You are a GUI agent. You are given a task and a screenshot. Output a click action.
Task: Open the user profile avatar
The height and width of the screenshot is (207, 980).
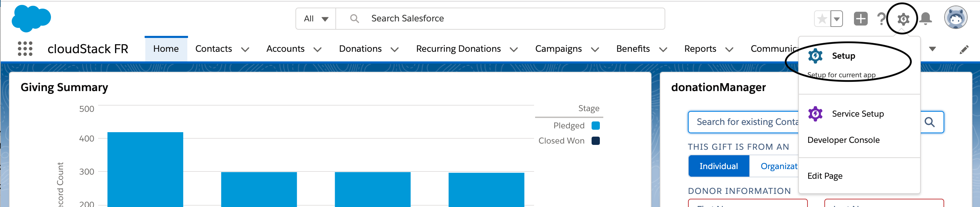[955, 18]
